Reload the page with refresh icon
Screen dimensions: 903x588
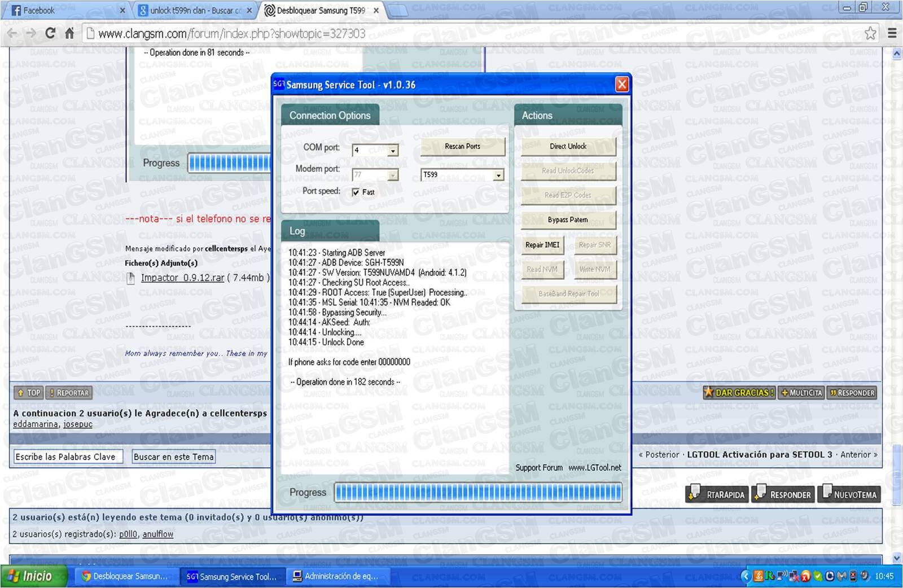[x=50, y=33]
